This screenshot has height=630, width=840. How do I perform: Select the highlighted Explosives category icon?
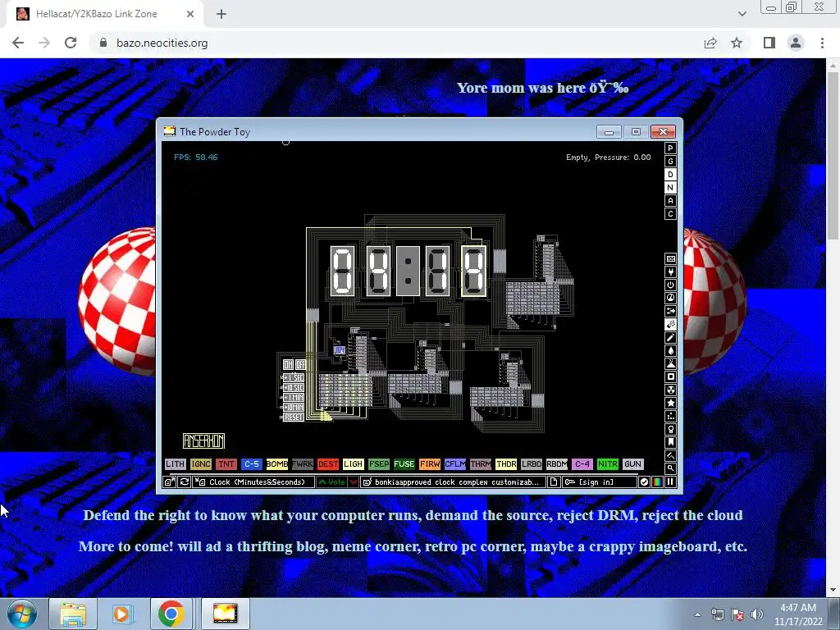point(670,324)
